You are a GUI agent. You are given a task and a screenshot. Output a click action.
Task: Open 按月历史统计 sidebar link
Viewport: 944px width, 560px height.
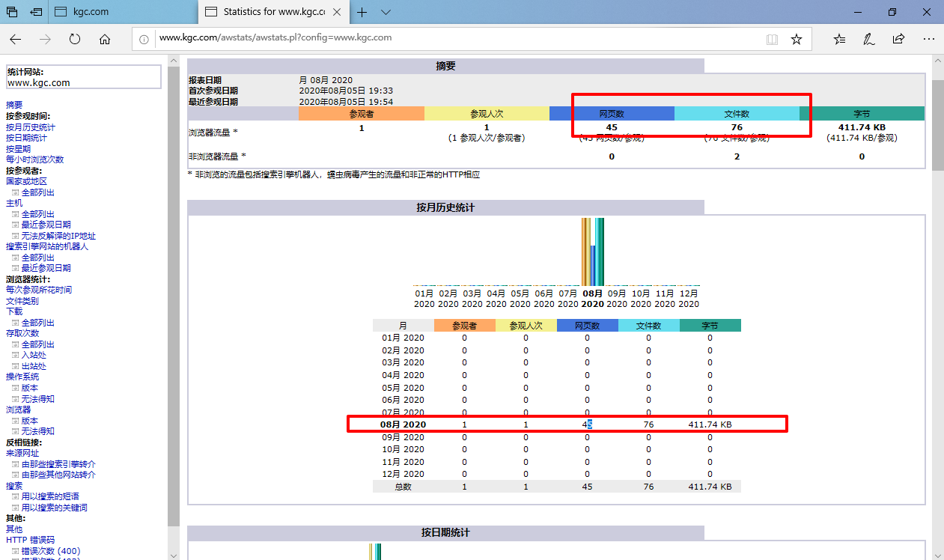pos(31,127)
